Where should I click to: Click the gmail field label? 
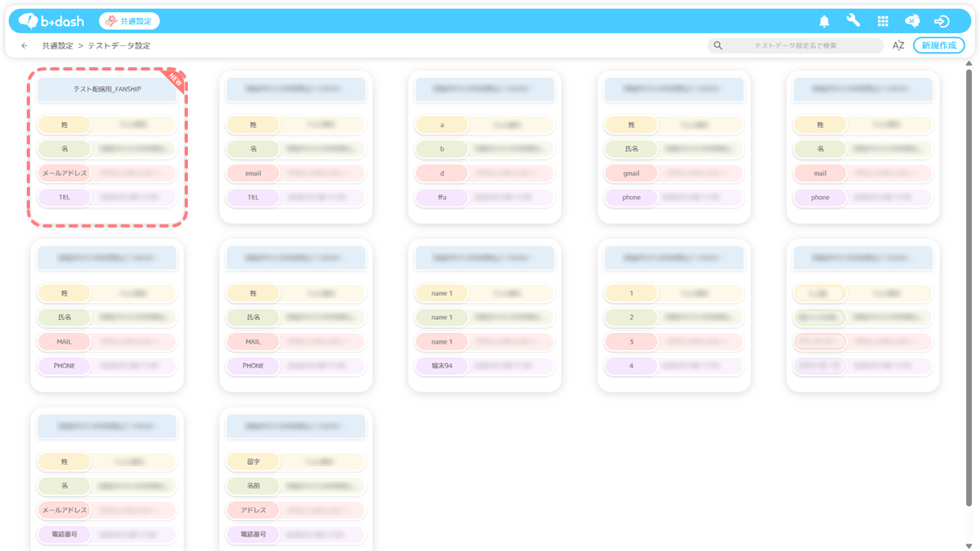[x=631, y=173]
